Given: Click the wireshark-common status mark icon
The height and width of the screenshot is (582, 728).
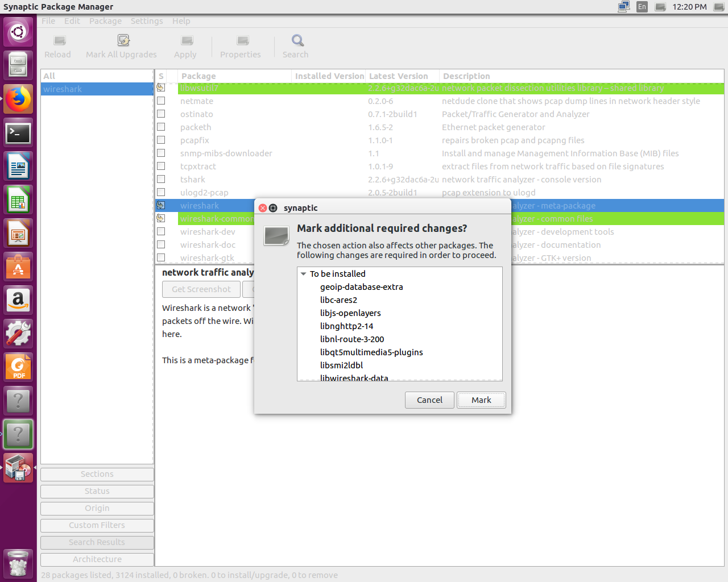Looking at the screenshot, I should [x=161, y=219].
